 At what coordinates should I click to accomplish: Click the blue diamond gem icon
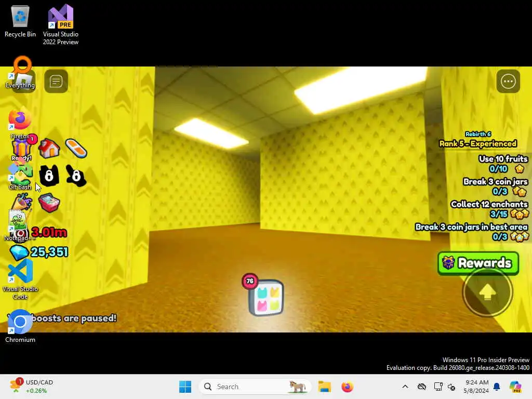19,252
